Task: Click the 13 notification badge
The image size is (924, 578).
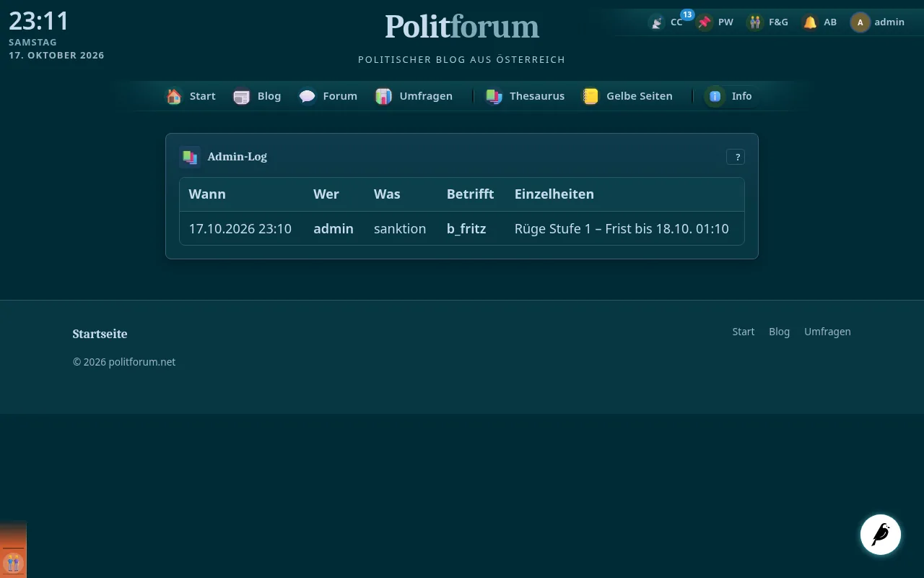Action: click(x=687, y=14)
